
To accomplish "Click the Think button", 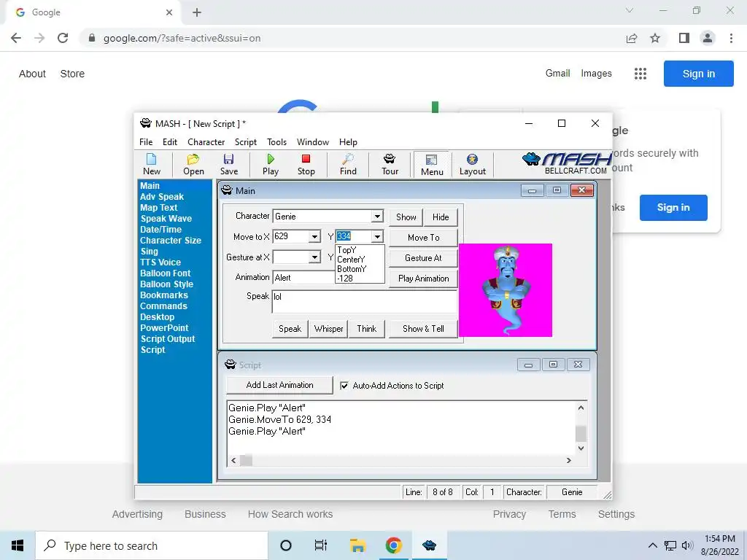I will [x=367, y=329].
